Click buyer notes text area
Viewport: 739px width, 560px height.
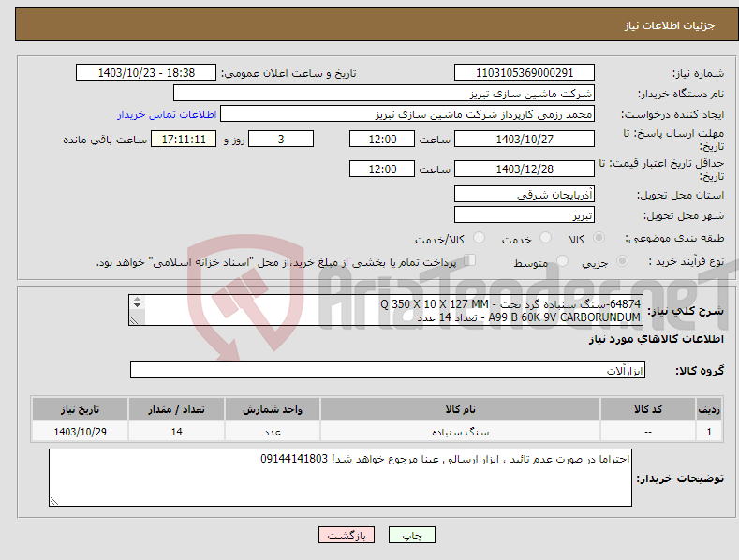click(x=340, y=478)
